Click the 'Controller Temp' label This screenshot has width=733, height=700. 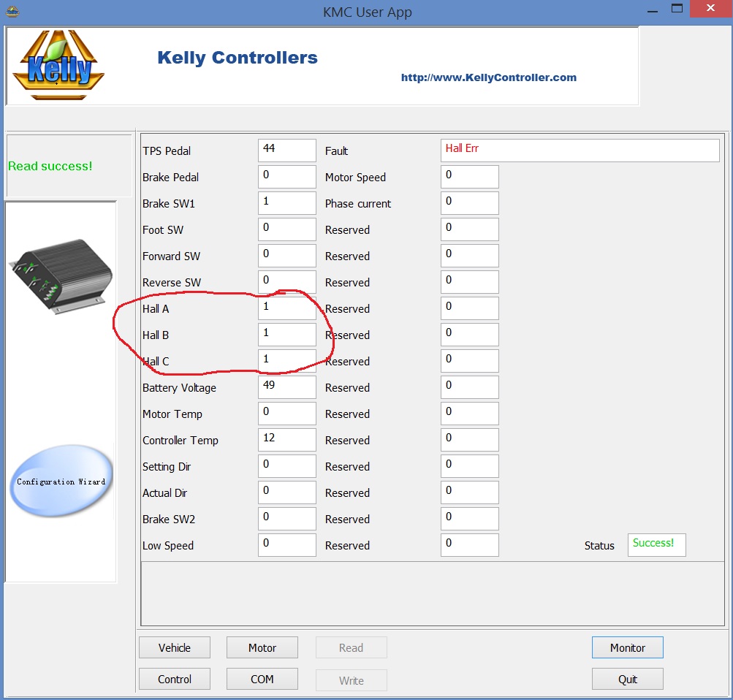click(180, 441)
